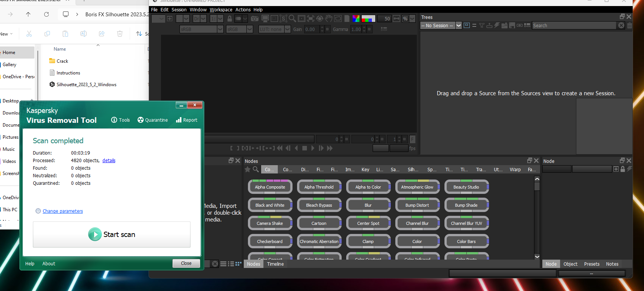Click the center target viewer icon
This screenshot has width=644, height=291.
point(320,19)
